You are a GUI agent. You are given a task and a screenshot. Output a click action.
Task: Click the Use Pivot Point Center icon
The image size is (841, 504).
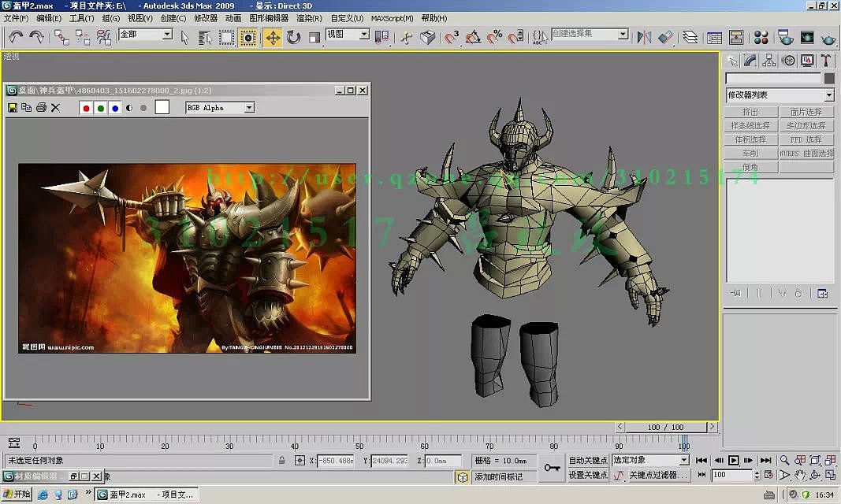click(382, 37)
